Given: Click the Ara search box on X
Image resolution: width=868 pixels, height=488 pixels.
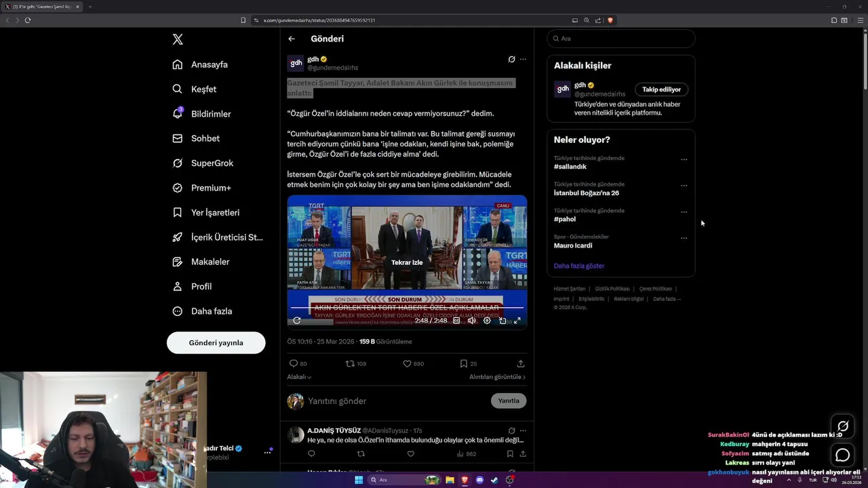Looking at the screenshot, I should pos(621,39).
